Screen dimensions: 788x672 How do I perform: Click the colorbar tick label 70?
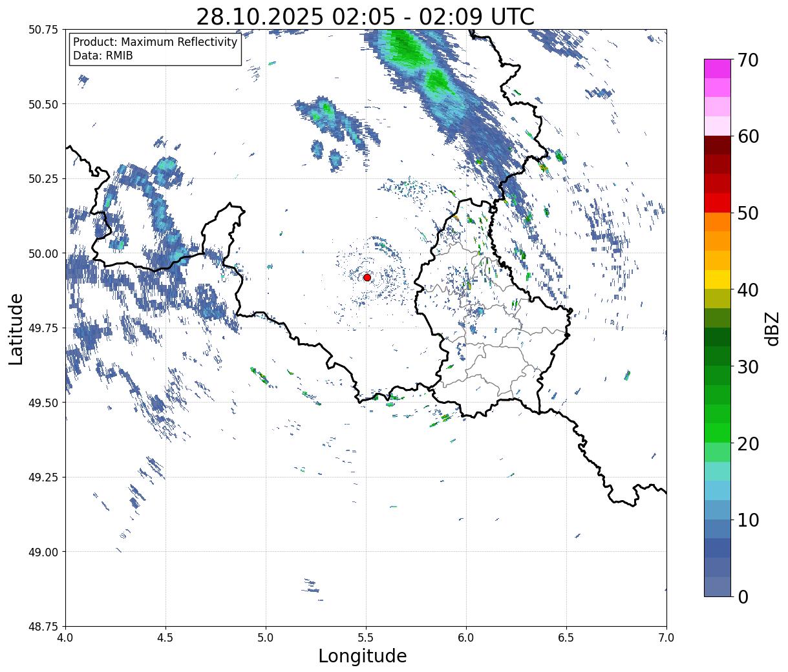[748, 59]
